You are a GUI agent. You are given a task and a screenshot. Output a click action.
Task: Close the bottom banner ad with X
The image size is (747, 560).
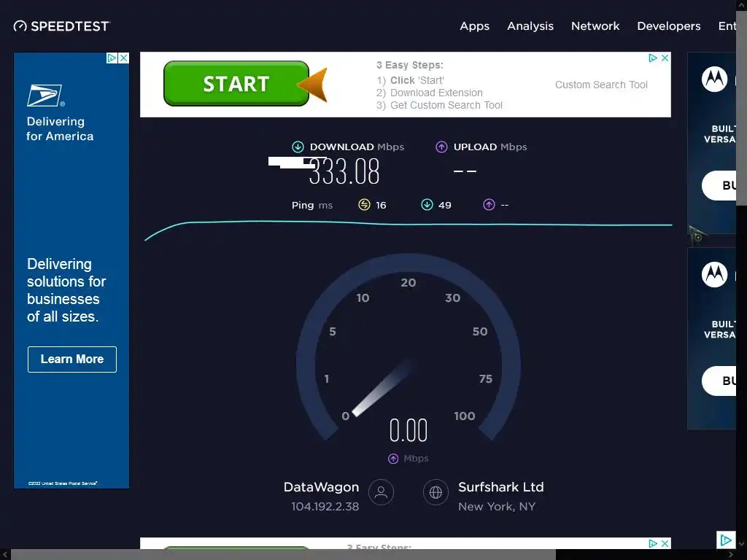(x=665, y=543)
